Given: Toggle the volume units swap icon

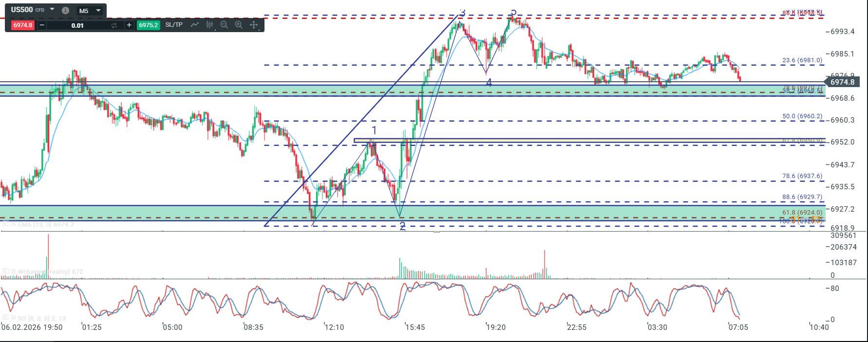Looking at the screenshot, I should 114,25.
